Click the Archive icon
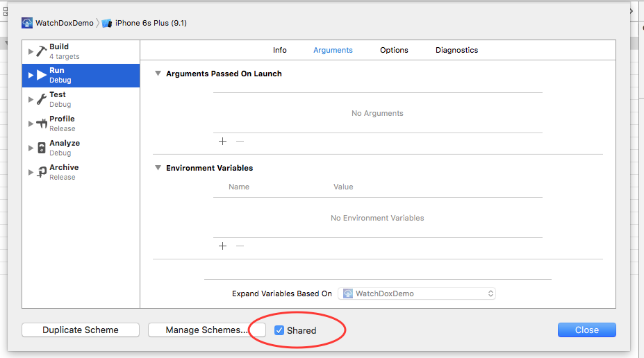The image size is (644, 358). [42, 172]
